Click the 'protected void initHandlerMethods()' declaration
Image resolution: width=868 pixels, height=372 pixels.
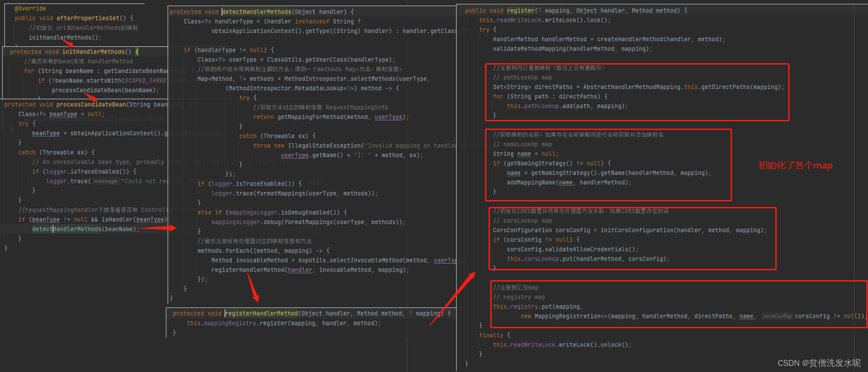tap(74, 52)
